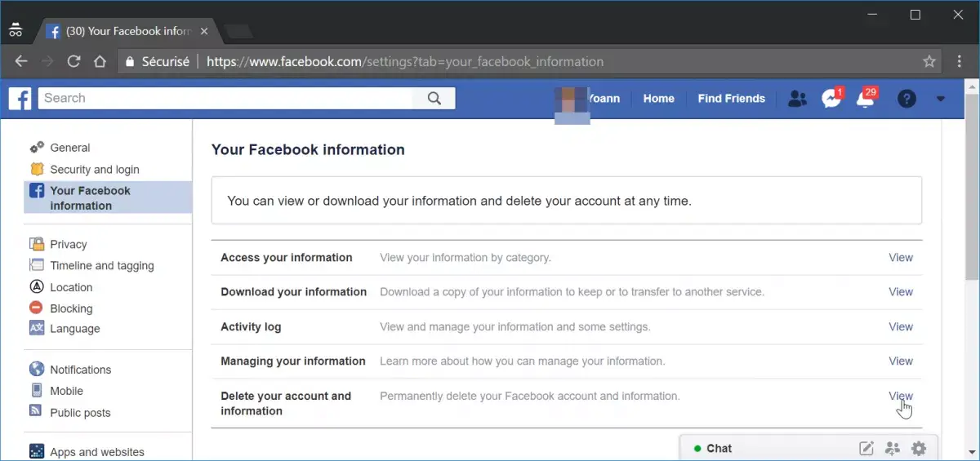Image resolution: width=980 pixels, height=461 pixels.
Task: Open the Messenger icon with badge 1
Action: 831,99
